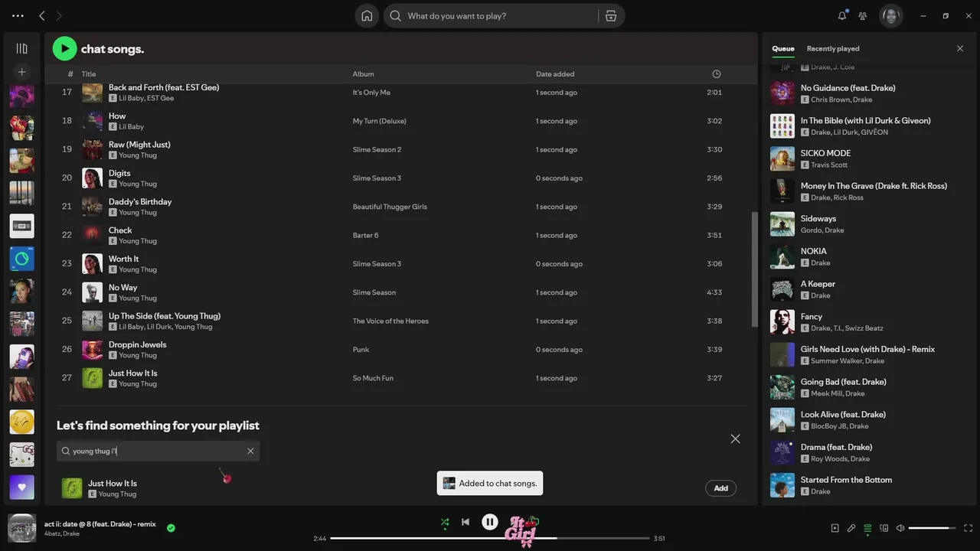Open now playing album art in player bar
The width and height of the screenshot is (980, 551).
[x=21, y=528]
